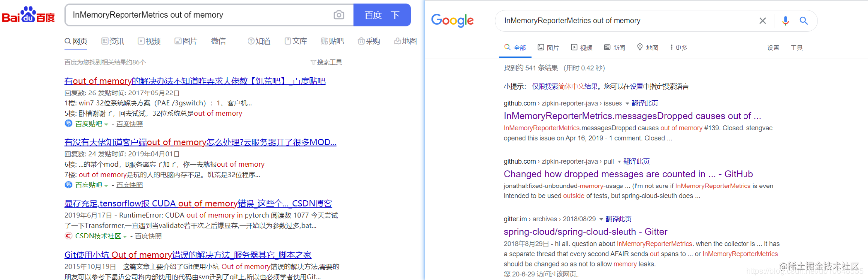
Task: Click 翻译此页 for gitter.im result
Action: (619, 219)
